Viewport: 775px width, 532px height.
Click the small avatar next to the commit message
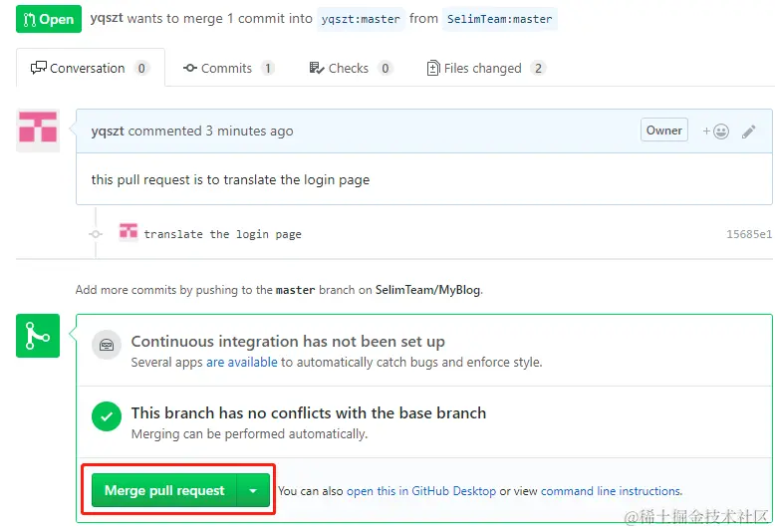tap(129, 232)
